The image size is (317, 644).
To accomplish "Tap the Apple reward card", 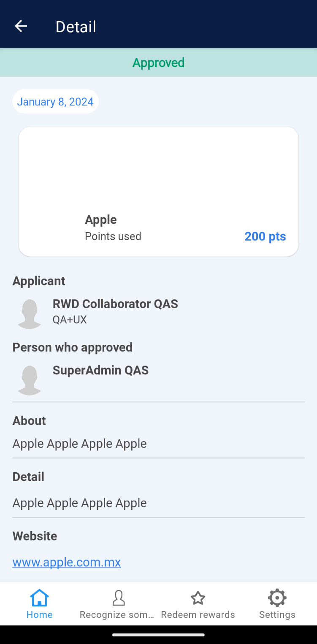I will (158, 192).
